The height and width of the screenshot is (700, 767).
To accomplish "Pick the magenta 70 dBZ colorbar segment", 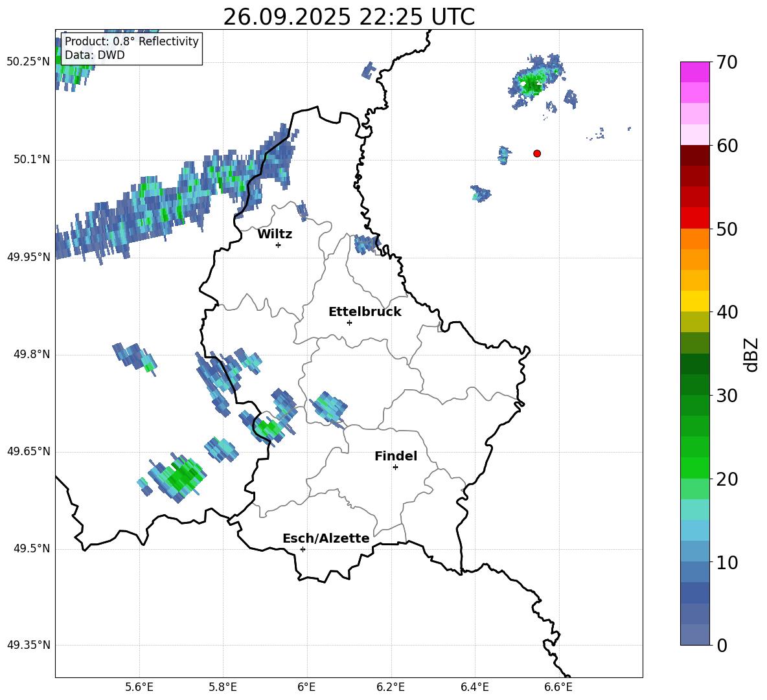I will (x=694, y=72).
